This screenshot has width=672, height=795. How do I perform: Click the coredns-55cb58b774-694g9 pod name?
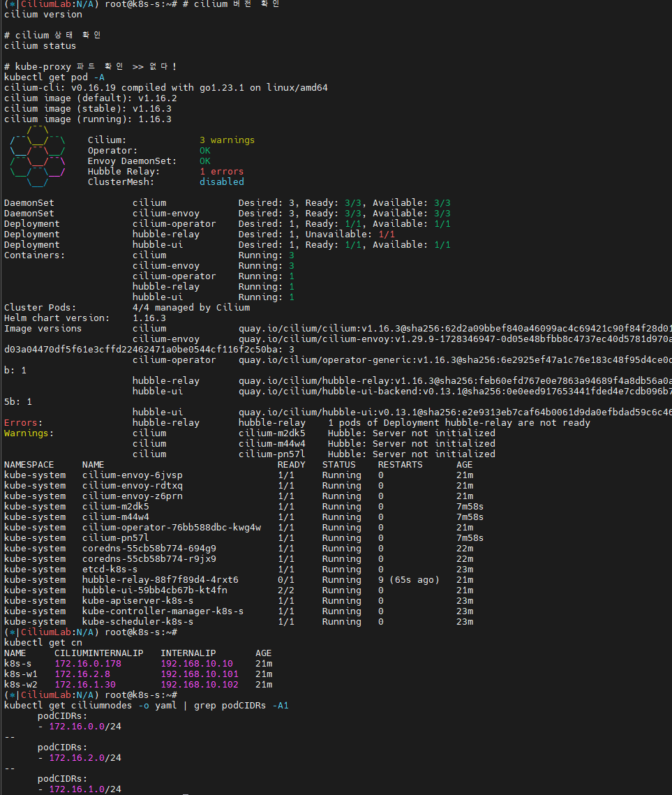coord(149,549)
